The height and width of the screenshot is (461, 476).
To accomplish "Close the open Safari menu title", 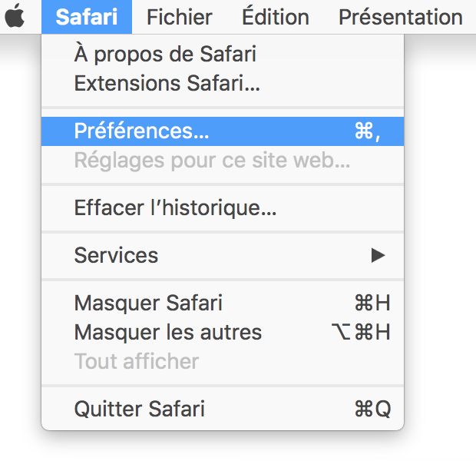I will (x=86, y=16).
